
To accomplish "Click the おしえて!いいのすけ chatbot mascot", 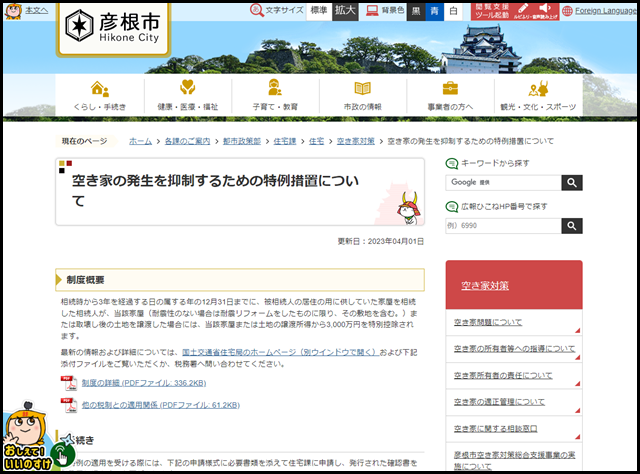I will (x=27, y=436).
